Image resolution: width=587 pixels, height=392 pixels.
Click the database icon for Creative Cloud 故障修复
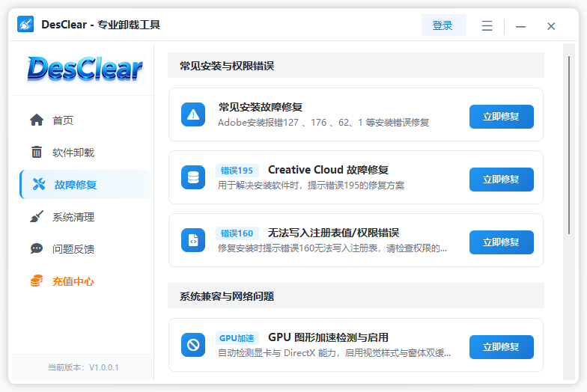193,177
